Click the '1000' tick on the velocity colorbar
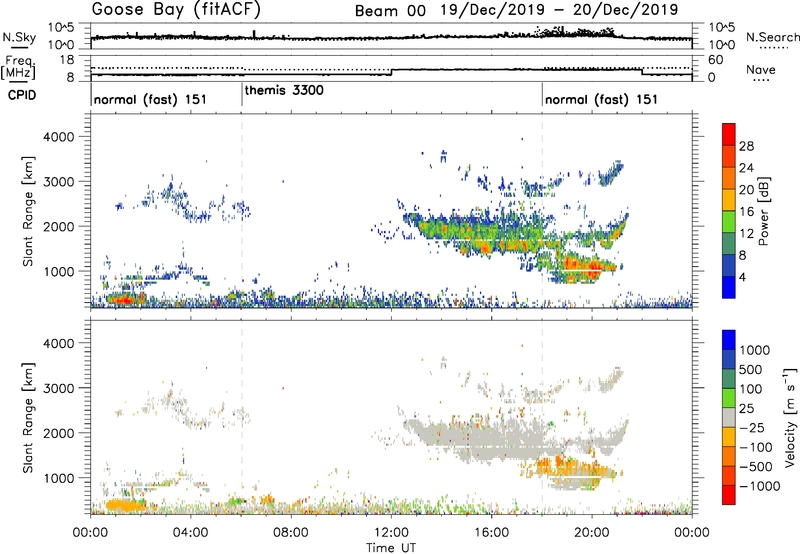The width and height of the screenshot is (800, 554). [x=755, y=350]
